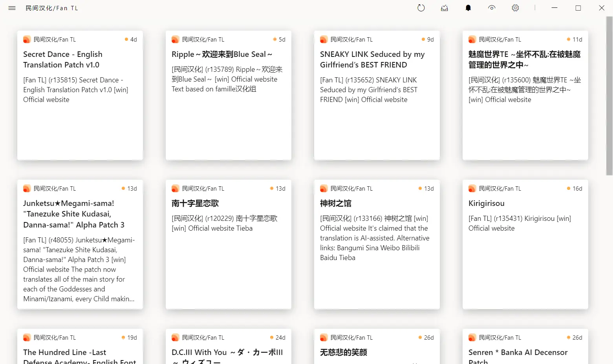The height and width of the screenshot is (364, 613).
Task: Click the vertical scrollbar on the right
Action: 609,96
